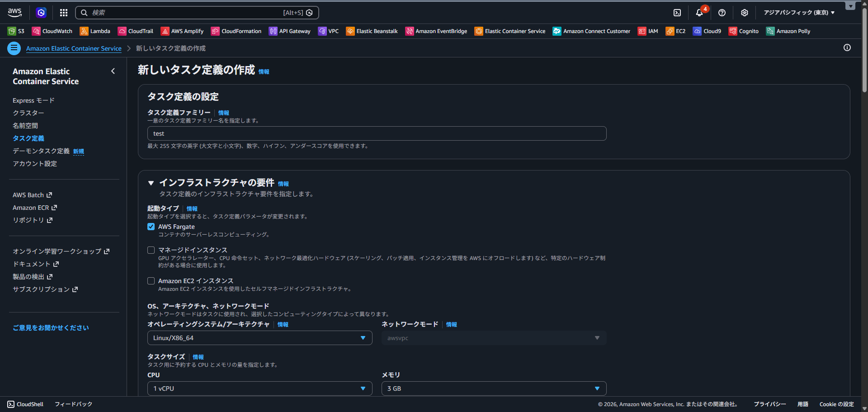This screenshot has height=412, width=868.
Task: Collapse the ECS side navigation panel
Action: click(113, 71)
